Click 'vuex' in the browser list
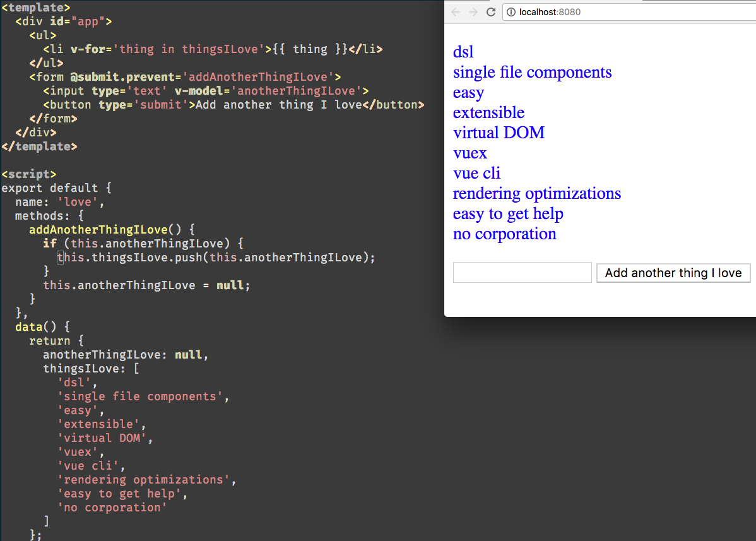Viewport: 756px width, 541px height. [470, 153]
